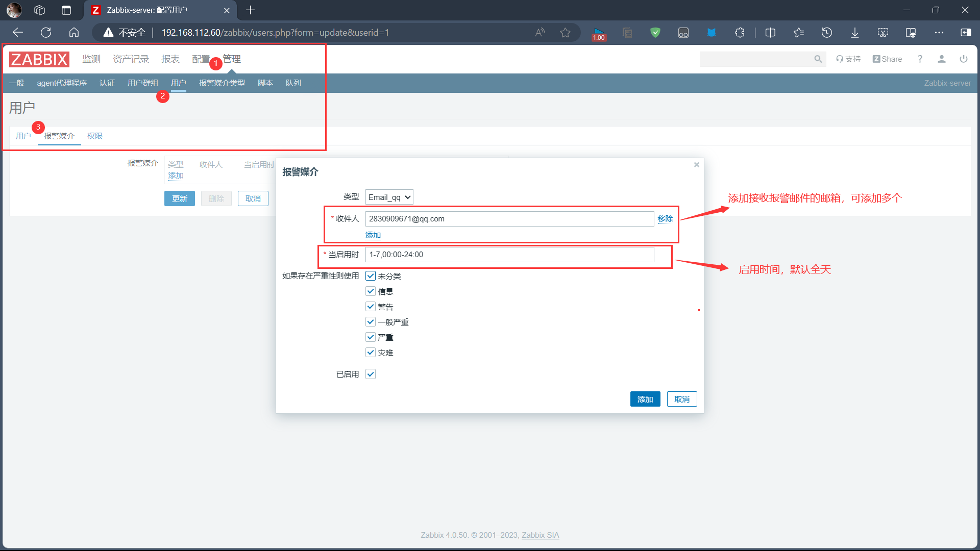Uncheck the 未分类 severity checkbox
This screenshot has width=980, height=551.
tap(371, 276)
